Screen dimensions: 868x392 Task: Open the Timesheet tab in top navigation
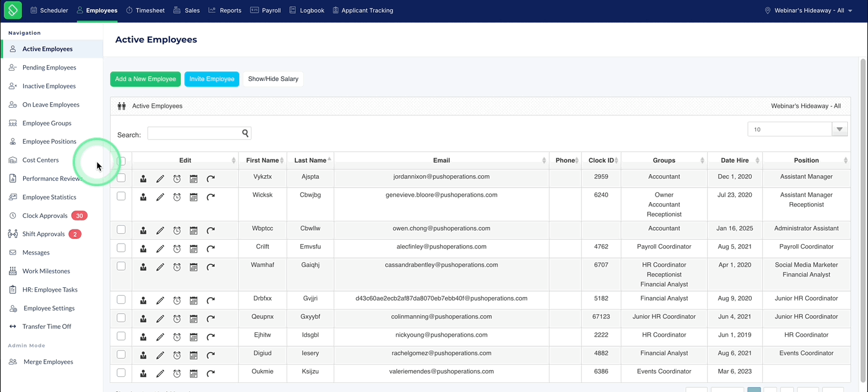tap(145, 10)
